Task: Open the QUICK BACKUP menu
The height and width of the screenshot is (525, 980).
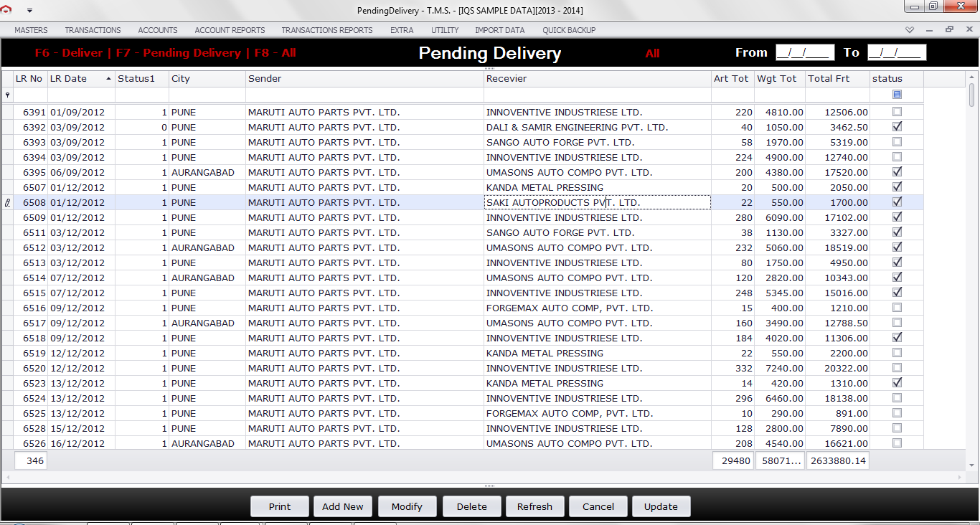Action: (x=569, y=30)
